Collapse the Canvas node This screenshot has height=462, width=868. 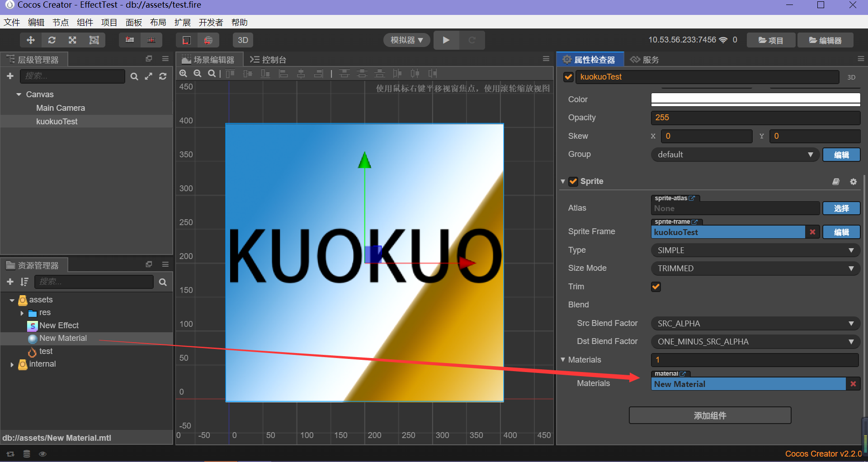(19, 94)
